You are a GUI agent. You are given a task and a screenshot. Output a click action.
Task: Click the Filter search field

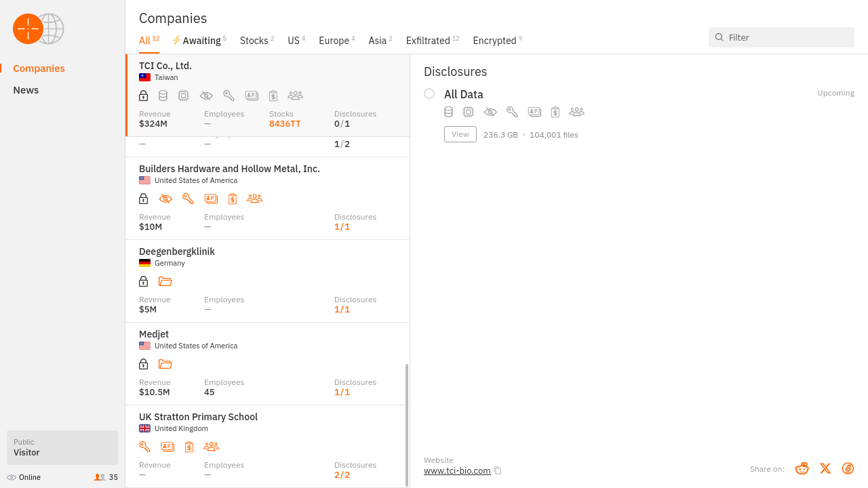(787, 37)
